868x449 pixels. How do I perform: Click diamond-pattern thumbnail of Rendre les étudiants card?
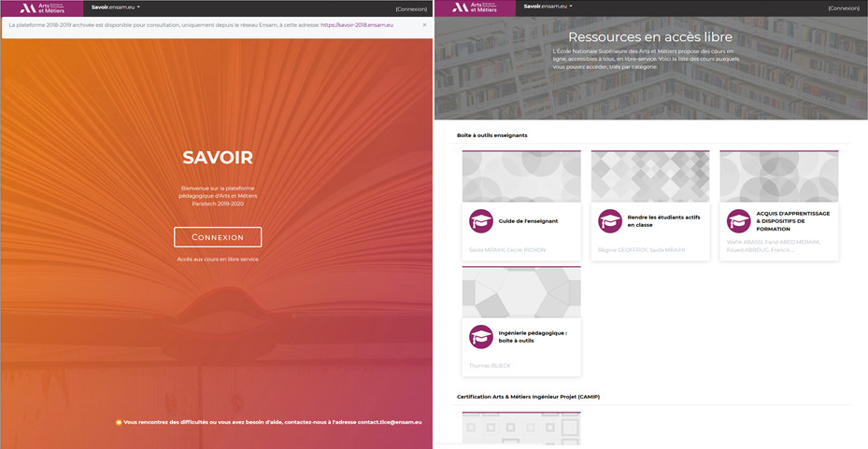coord(650,177)
